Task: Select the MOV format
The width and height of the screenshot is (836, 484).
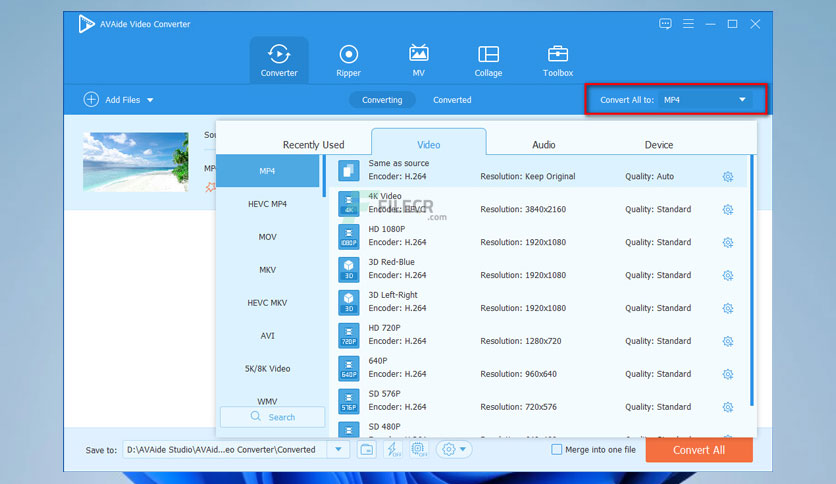Action: pos(268,237)
